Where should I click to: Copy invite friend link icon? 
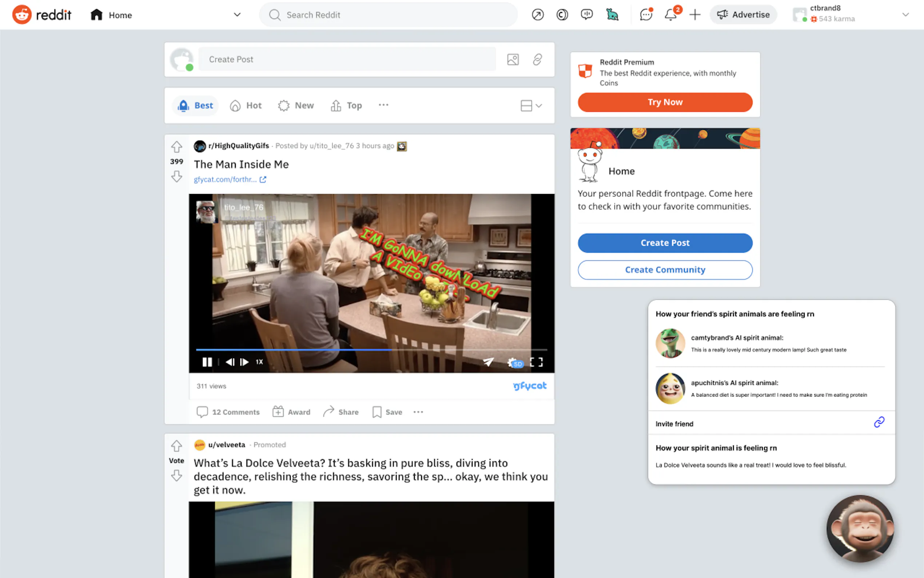coord(879,422)
